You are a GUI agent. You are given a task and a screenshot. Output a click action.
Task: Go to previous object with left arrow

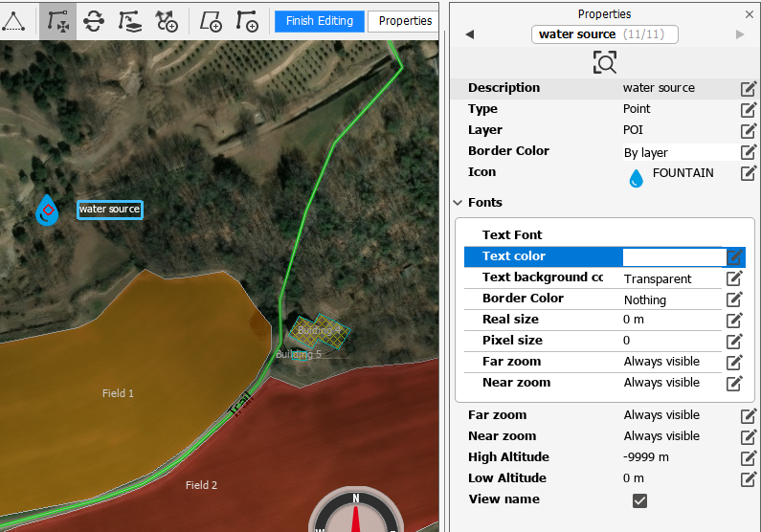point(469,34)
